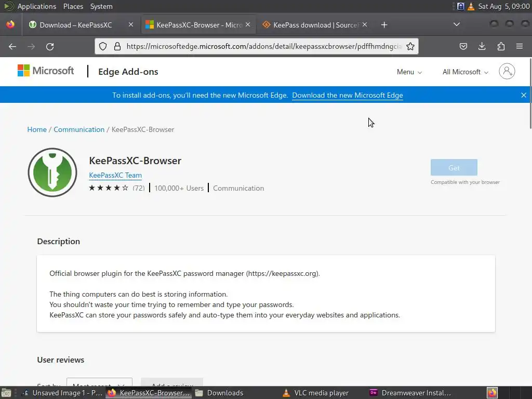532x399 pixels.
Task: Click the Communication category label
Action: pos(238,188)
